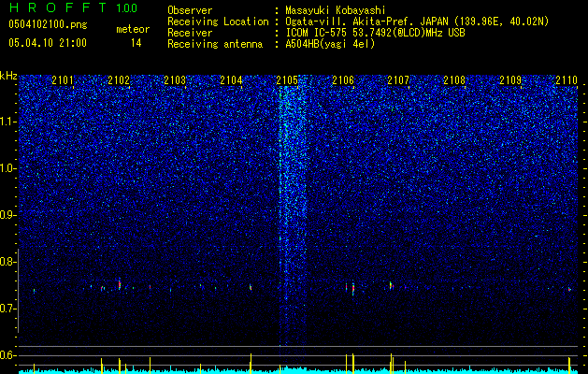Screen dimensions: 588x374
Task: Click the 0.9 kHz axis label
Action: pos(7,215)
